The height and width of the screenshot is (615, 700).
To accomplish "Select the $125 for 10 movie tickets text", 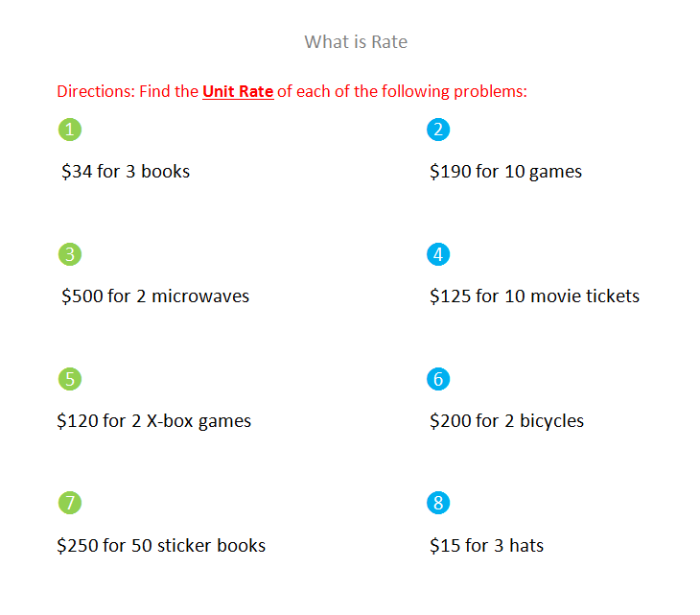I will click(x=534, y=296).
